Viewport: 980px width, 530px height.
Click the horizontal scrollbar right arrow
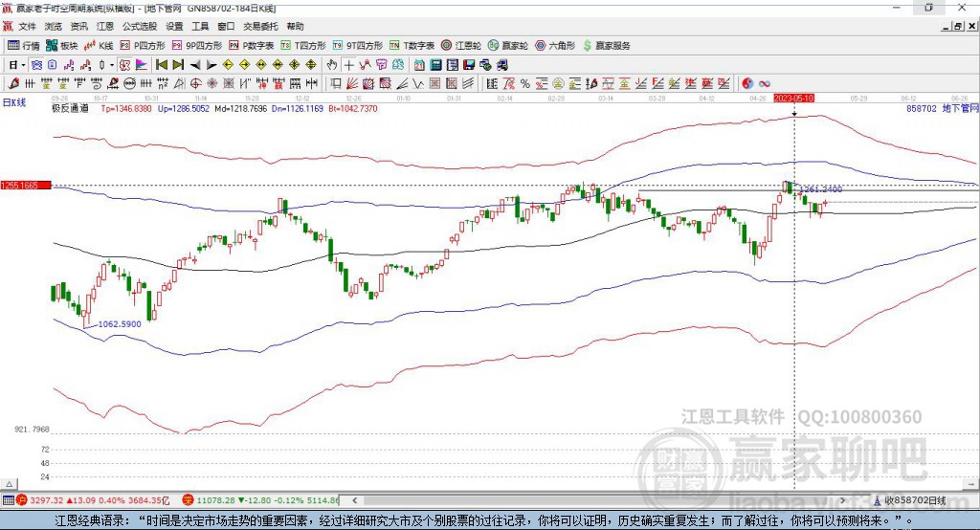[842, 500]
